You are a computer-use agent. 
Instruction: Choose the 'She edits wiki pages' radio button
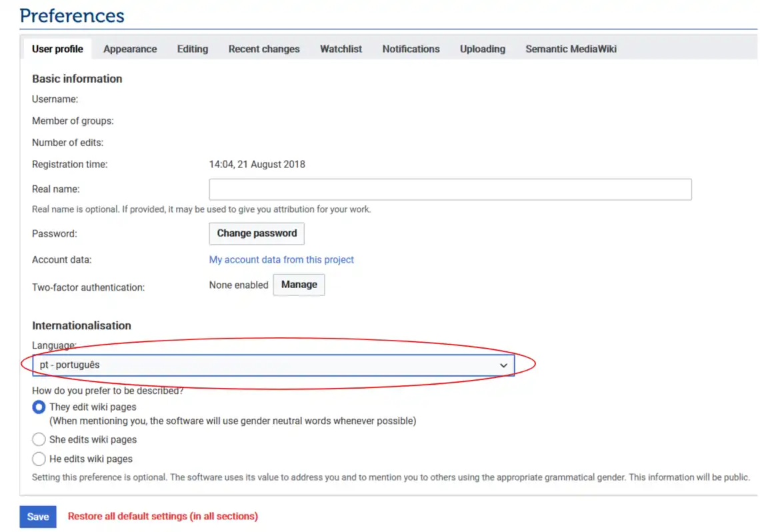[x=39, y=440]
